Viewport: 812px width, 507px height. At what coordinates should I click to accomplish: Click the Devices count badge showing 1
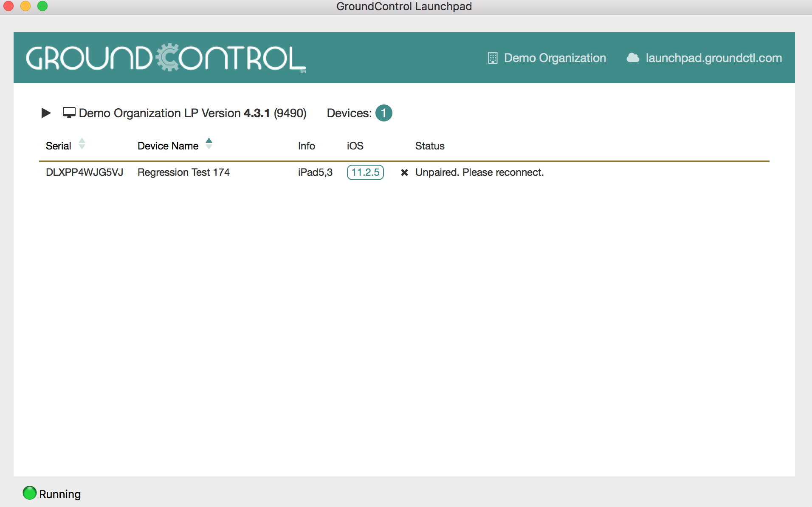383,113
